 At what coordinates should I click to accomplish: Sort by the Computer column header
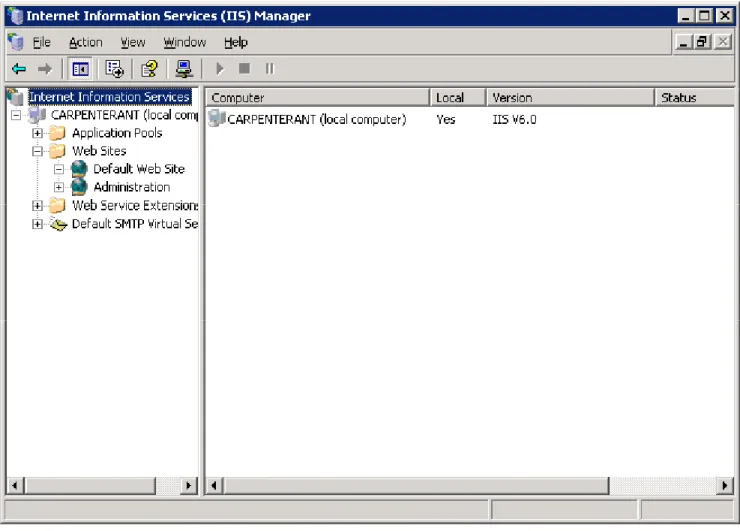(318, 98)
